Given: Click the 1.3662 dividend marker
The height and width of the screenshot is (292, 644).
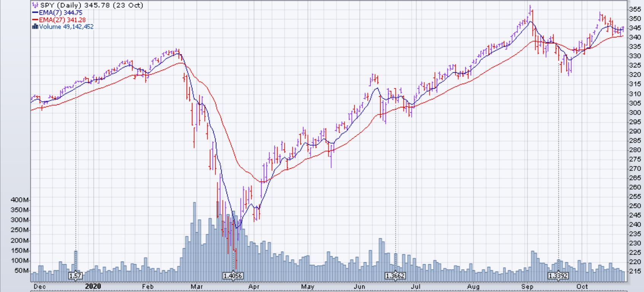Looking at the screenshot, I should click(x=395, y=276).
